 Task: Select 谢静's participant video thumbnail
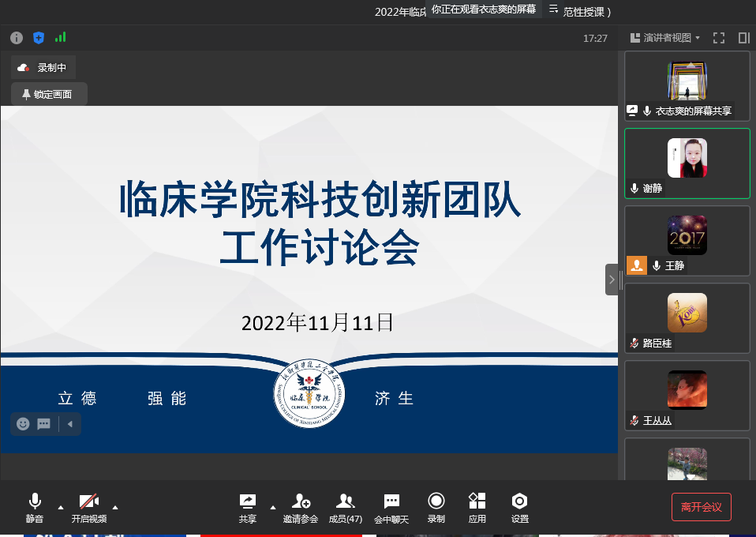[x=687, y=163]
